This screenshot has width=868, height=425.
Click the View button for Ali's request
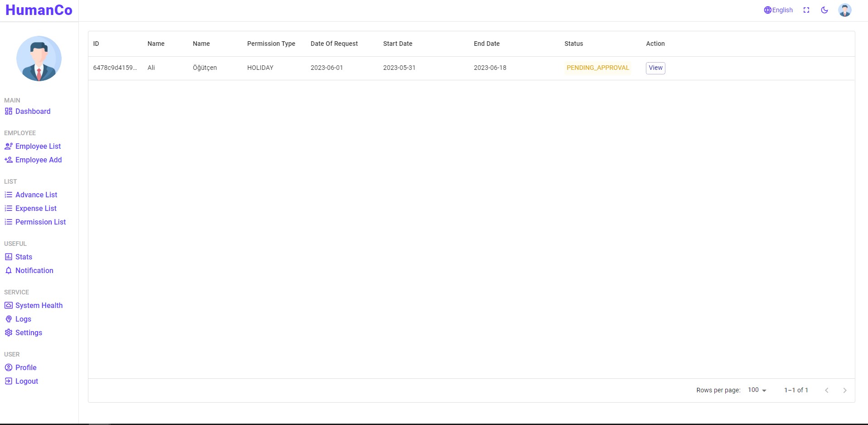[655, 68]
